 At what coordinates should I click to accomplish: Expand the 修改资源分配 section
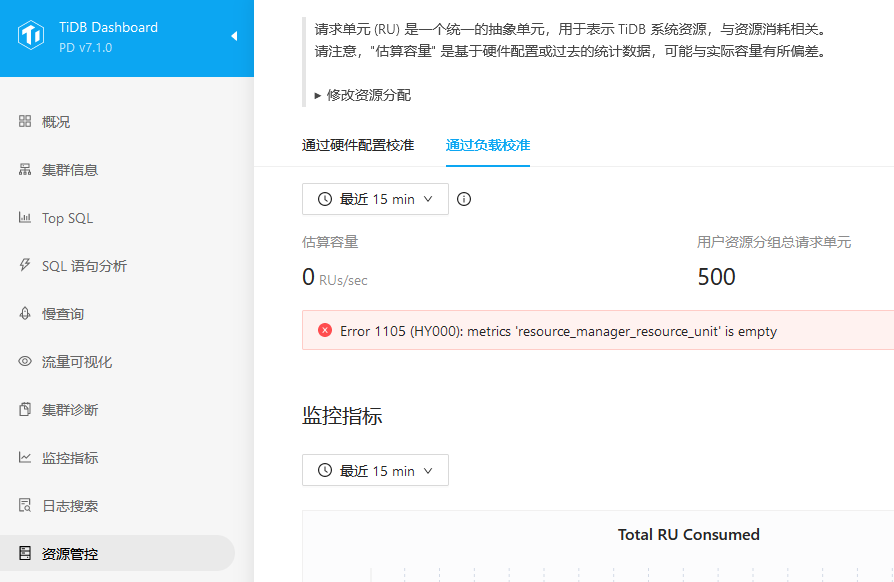click(x=363, y=95)
